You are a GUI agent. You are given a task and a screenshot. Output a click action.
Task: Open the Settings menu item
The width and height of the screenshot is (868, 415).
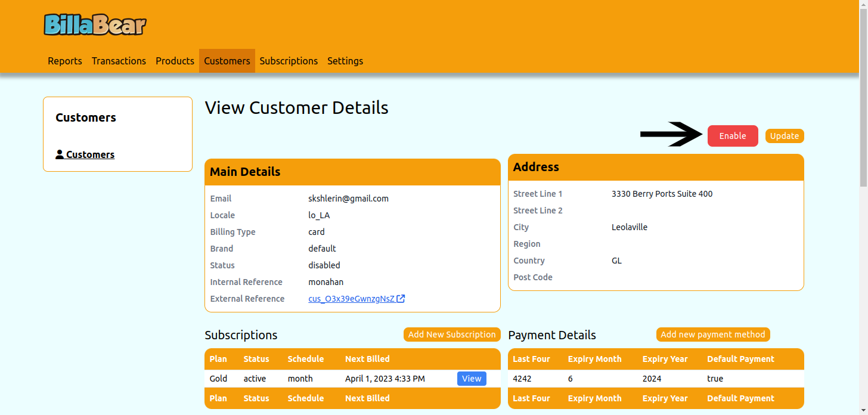pos(345,61)
